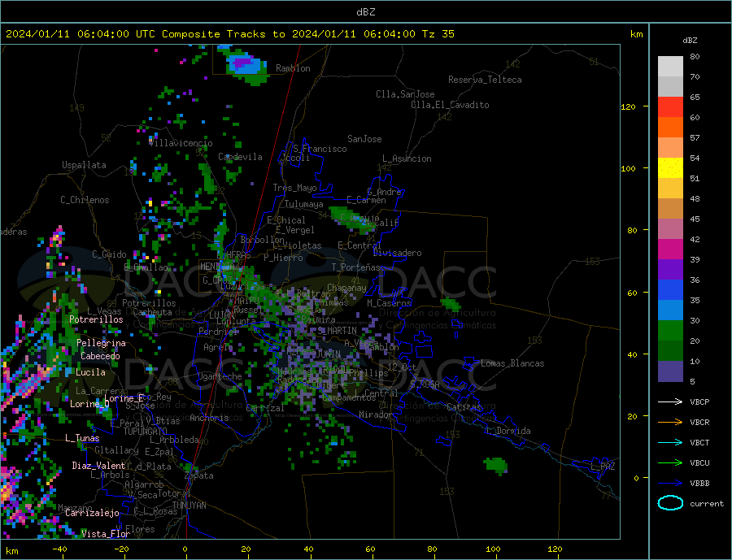Click the 'TUNUYAN' map label
This screenshot has height=560, width=732.
pos(189,506)
